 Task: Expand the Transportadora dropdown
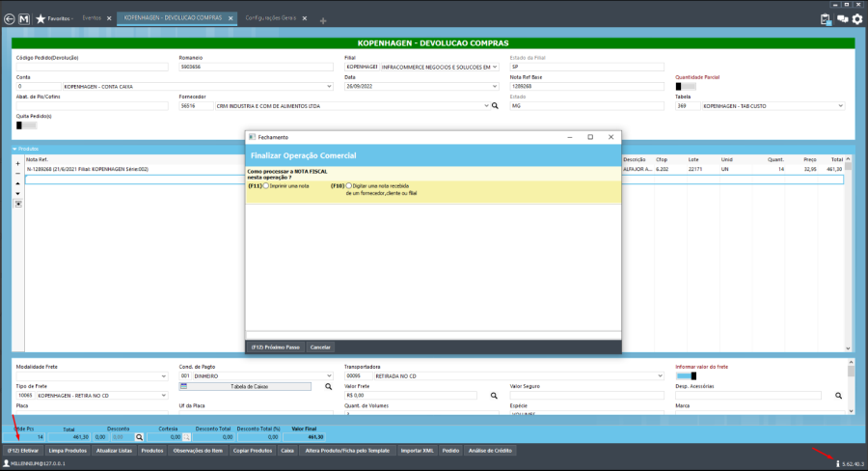[x=660, y=376]
